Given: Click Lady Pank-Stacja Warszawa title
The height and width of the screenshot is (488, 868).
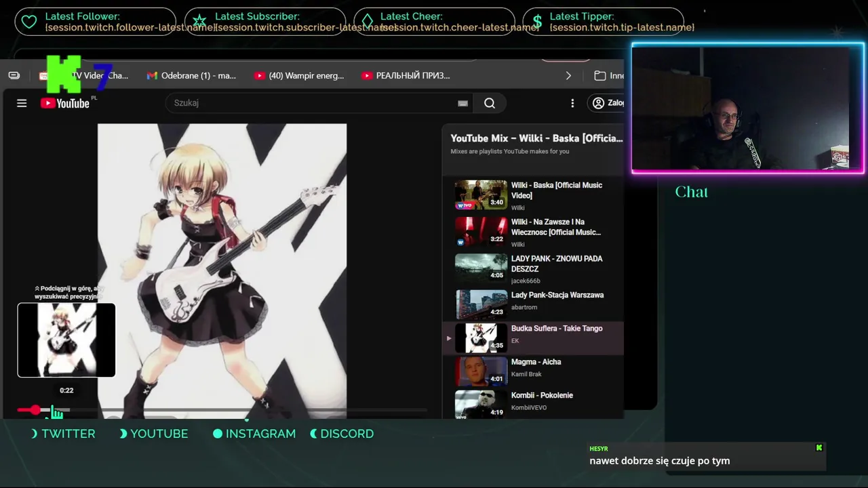Looking at the screenshot, I should [557, 295].
